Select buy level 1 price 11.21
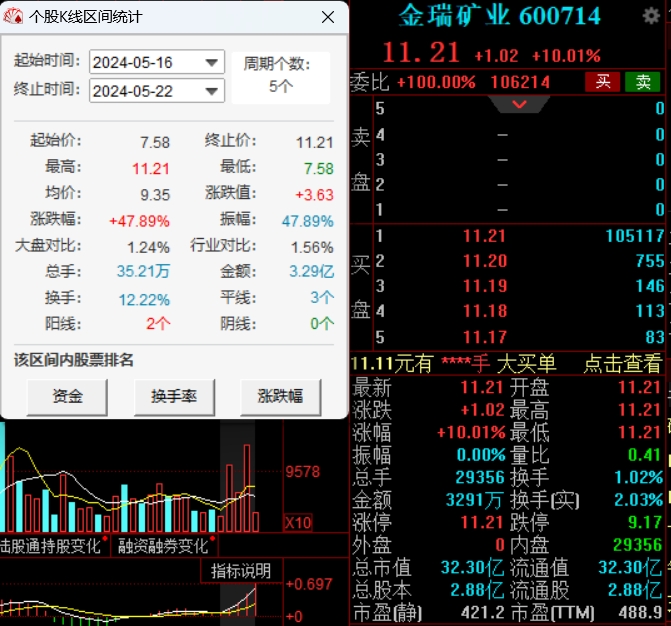The width and height of the screenshot is (671, 626). point(484,236)
